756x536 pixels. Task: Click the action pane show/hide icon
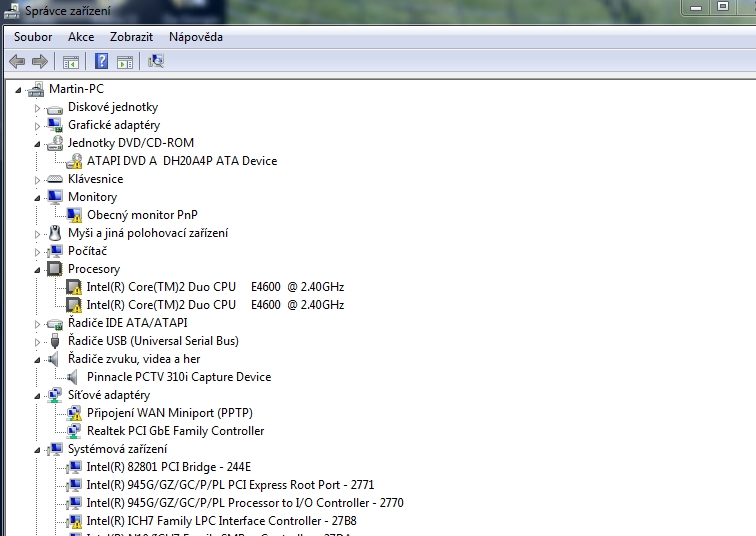click(125, 62)
